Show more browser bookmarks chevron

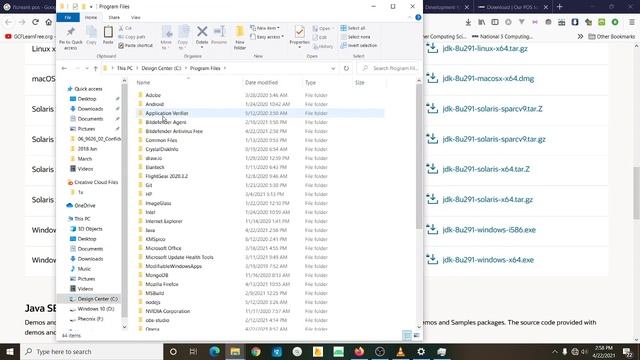click(x=580, y=36)
